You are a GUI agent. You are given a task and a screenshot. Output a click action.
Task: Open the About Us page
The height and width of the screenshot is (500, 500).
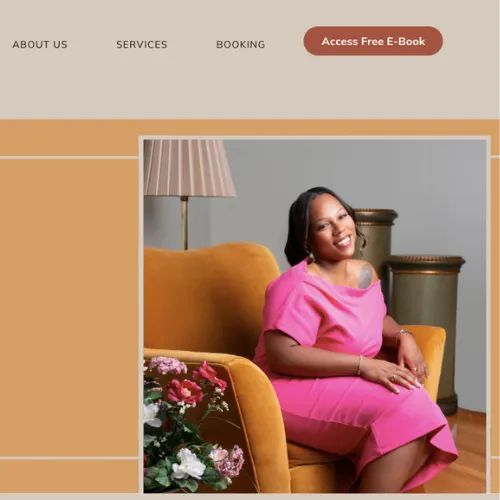(x=40, y=44)
